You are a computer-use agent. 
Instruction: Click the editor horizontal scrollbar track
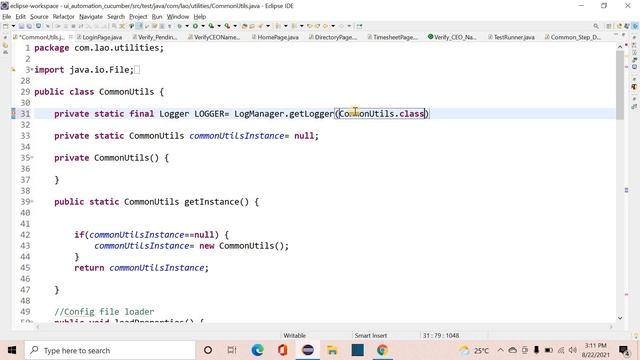pyautogui.click(x=324, y=326)
